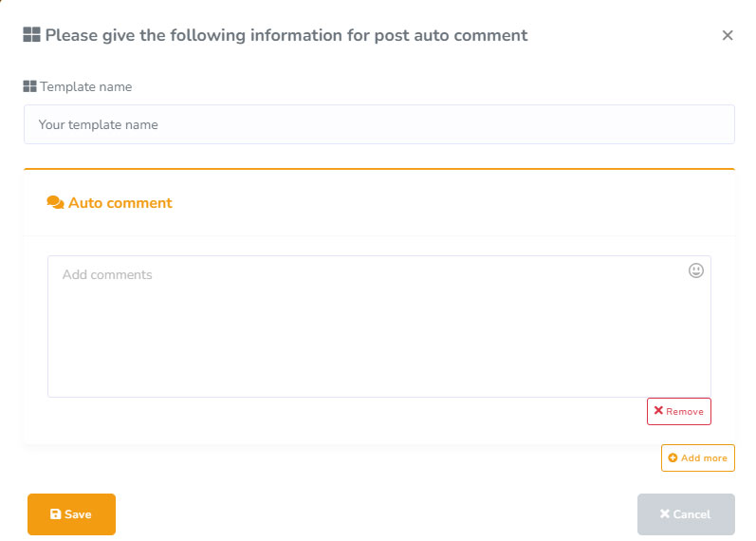The width and height of the screenshot is (756, 541).
Task: Click the red X icon inside Remove
Action: tap(658, 411)
